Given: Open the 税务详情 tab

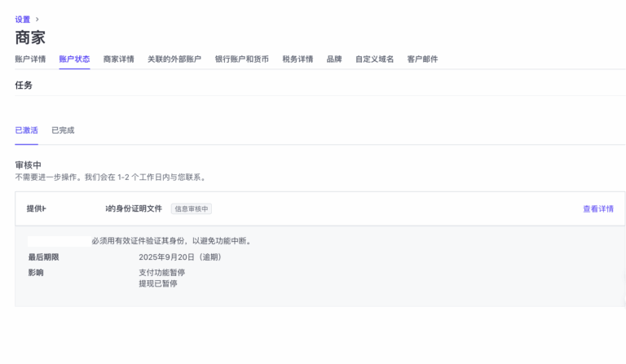Looking at the screenshot, I should 298,59.
